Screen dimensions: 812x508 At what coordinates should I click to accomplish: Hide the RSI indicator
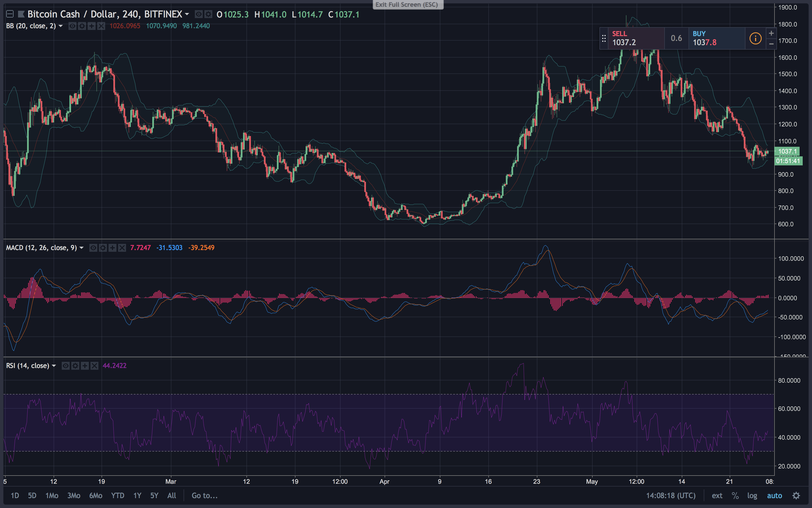pyautogui.click(x=66, y=365)
